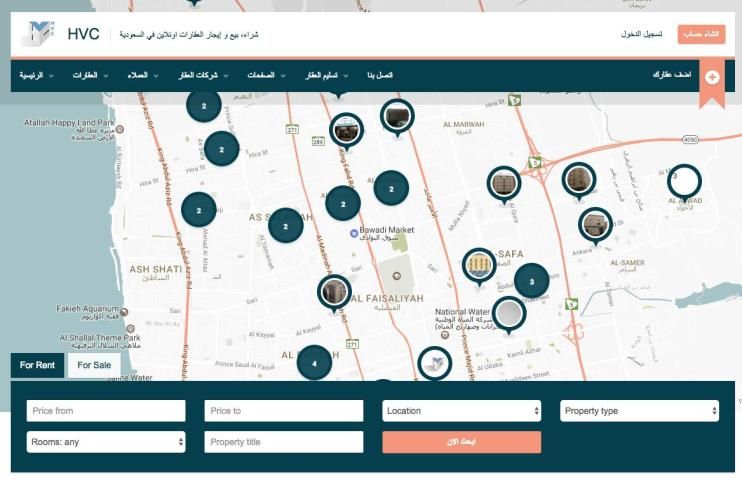Focus the Property title field
742x480 pixels.
tap(283, 442)
